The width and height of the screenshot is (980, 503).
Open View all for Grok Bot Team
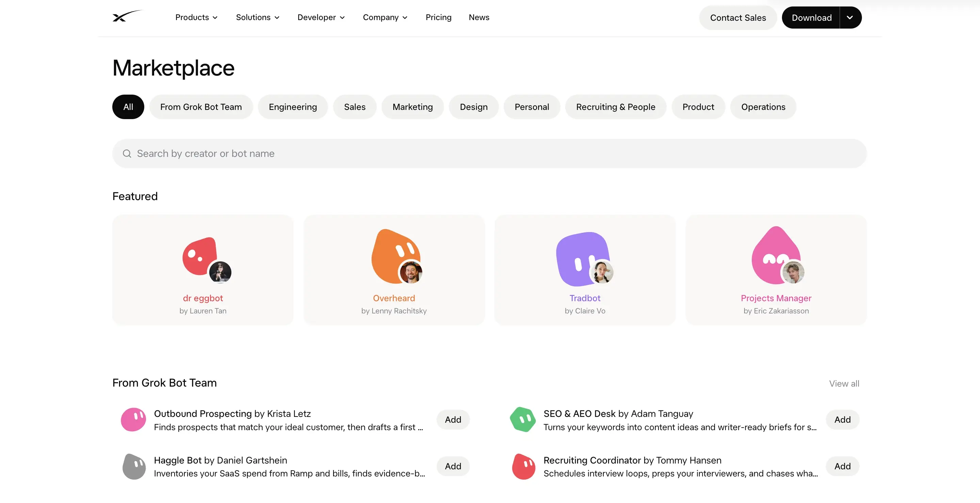click(844, 384)
